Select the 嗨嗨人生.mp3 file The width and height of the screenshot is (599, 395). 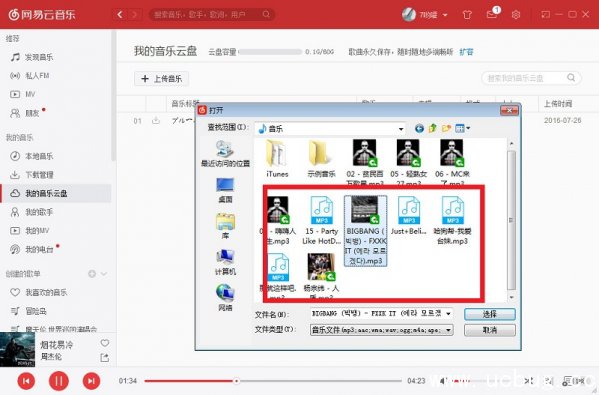pos(278,220)
